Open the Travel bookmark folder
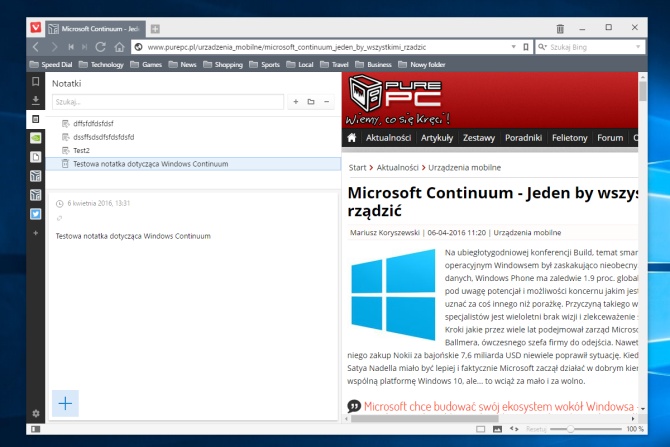This screenshot has height=447, width=670. tap(334, 65)
